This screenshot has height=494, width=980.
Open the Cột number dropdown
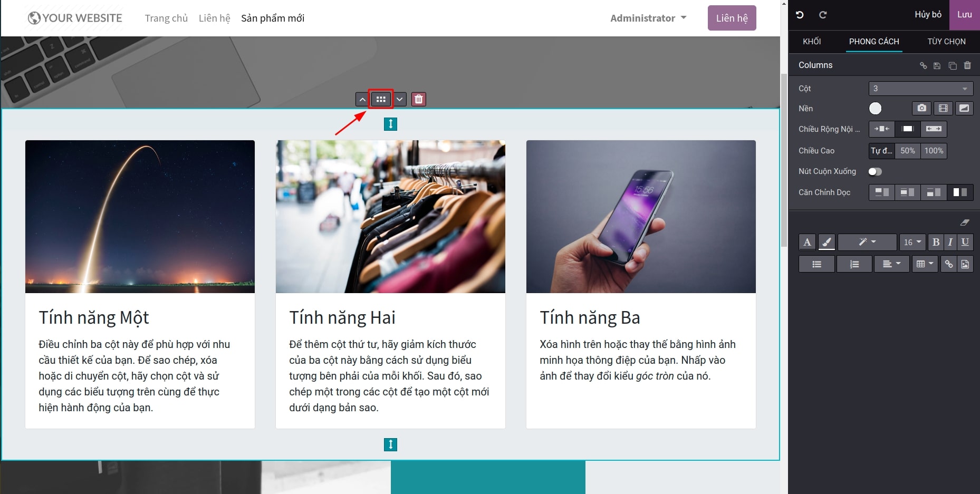(920, 89)
